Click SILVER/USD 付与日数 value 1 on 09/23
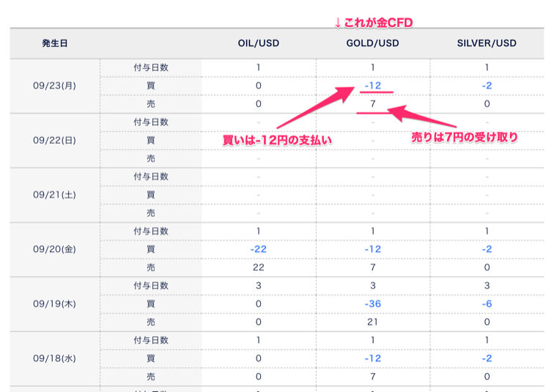Viewport: 557px width, 392px height. pos(487,67)
